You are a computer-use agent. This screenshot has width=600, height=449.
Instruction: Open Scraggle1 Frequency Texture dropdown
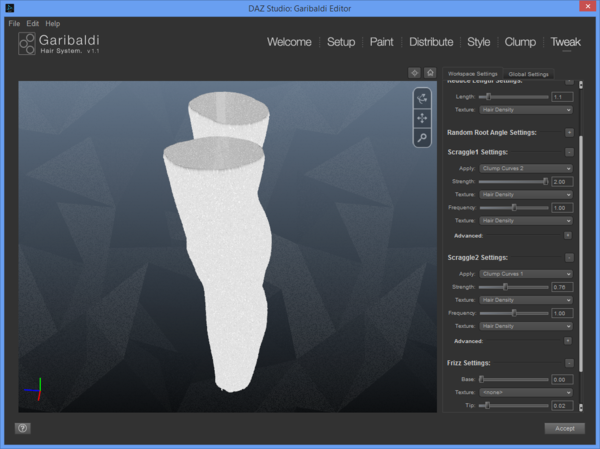[526, 220]
